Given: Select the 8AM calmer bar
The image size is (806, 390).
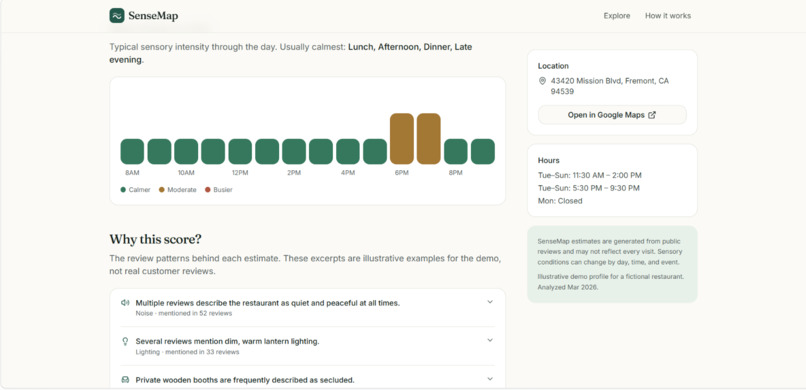Looking at the screenshot, I should (132, 152).
